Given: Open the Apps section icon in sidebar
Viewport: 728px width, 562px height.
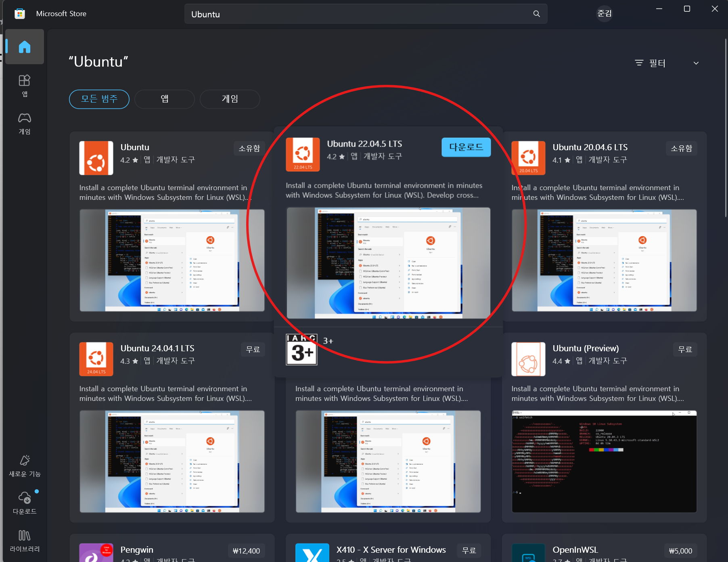Looking at the screenshot, I should (25, 80).
